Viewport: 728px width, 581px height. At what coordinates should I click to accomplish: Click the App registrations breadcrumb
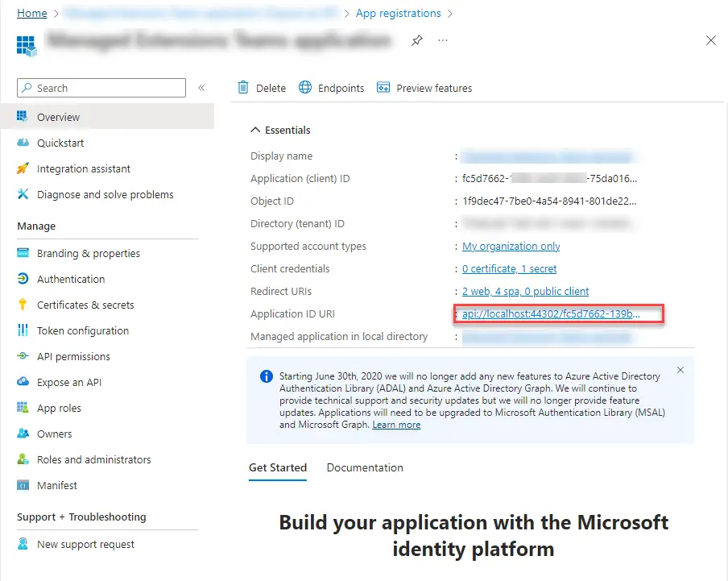tap(399, 13)
